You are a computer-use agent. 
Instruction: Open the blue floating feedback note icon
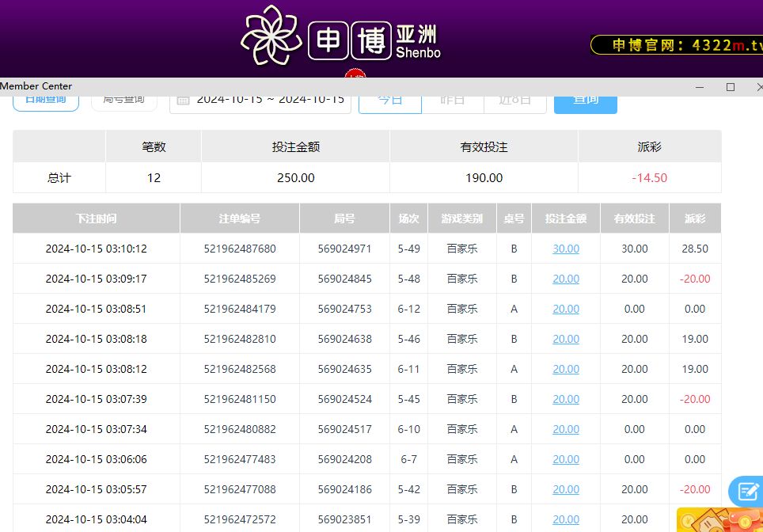click(x=746, y=492)
